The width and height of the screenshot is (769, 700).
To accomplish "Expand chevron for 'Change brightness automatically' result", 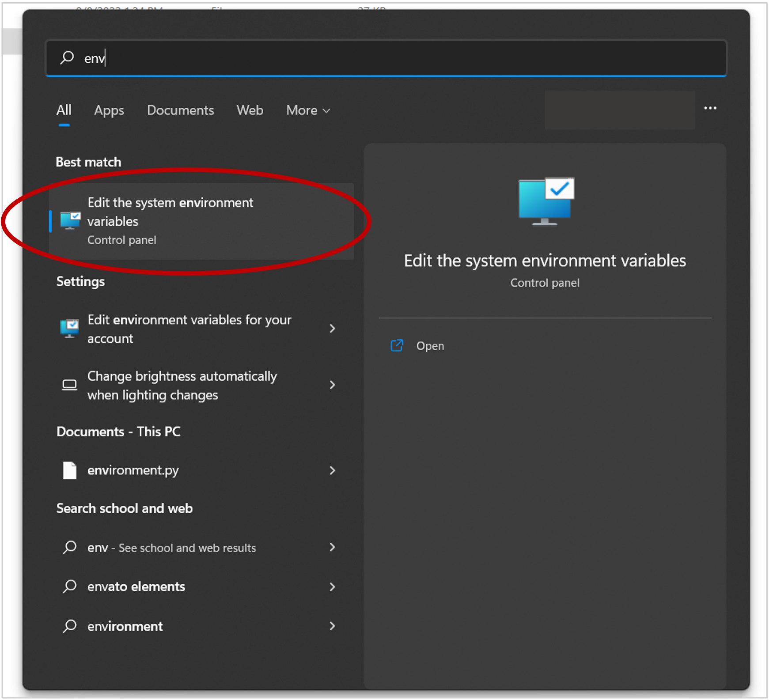I will [332, 385].
